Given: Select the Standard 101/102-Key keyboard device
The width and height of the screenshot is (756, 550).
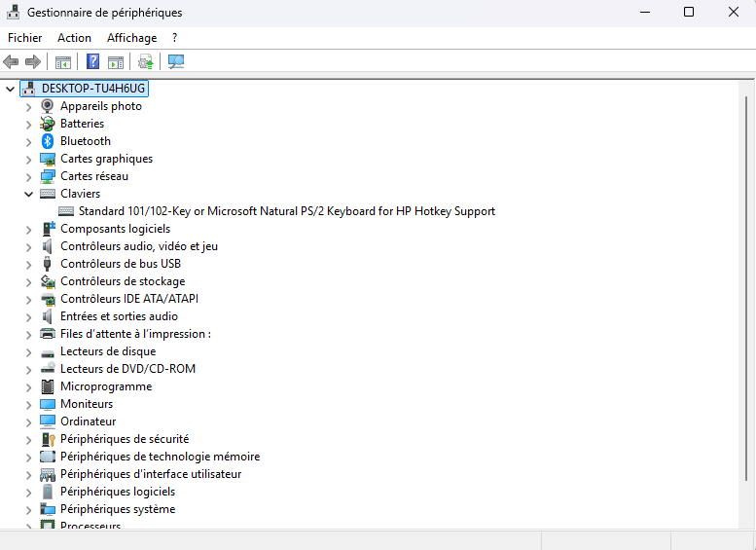Looking at the screenshot, I should tap(286, 211).
